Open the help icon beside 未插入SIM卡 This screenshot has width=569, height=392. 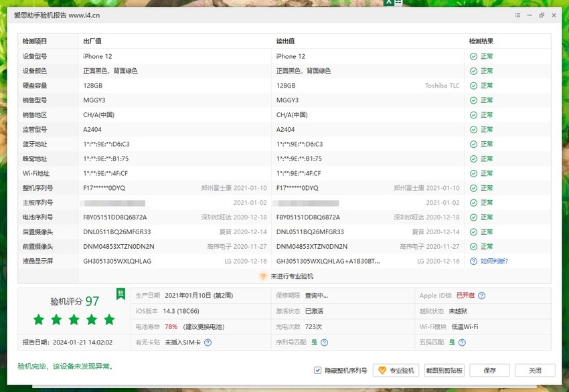[x=208, y=342]
